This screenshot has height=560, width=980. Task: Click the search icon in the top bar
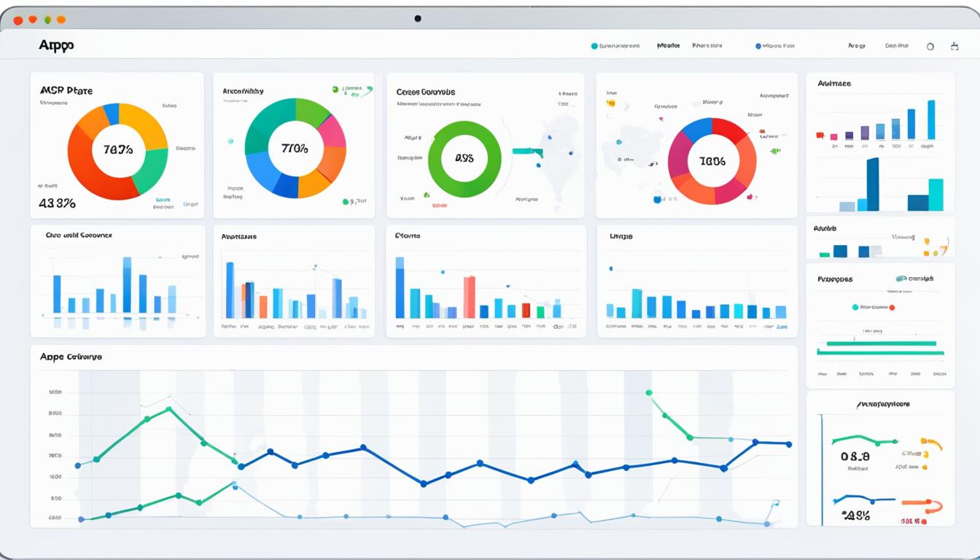click(930, 46)
